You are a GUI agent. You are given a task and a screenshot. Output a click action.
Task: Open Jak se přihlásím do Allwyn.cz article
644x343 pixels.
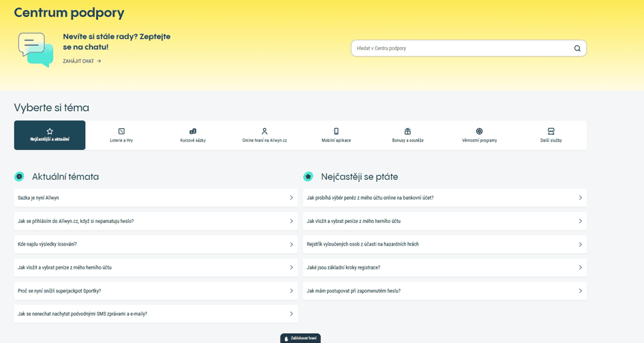coord(155,221)
